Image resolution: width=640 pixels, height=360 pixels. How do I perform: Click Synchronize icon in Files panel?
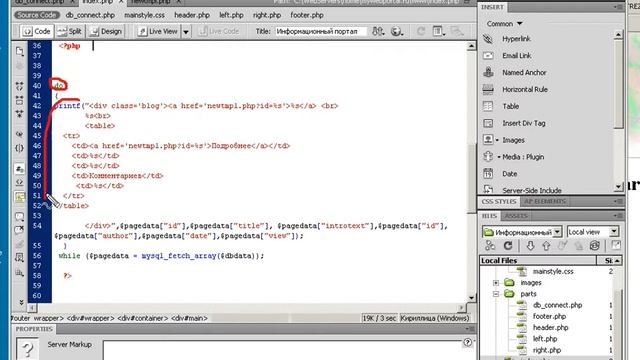point(595,246)
